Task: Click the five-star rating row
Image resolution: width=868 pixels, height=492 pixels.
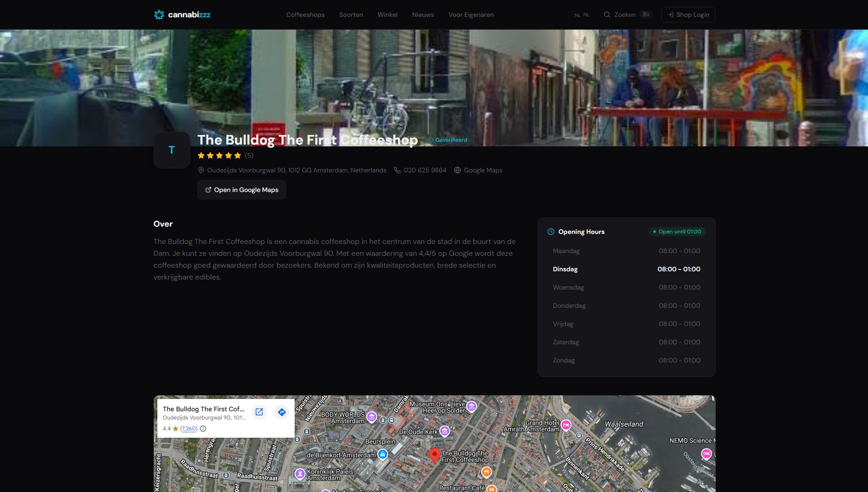Action: [x=225, y=155]
